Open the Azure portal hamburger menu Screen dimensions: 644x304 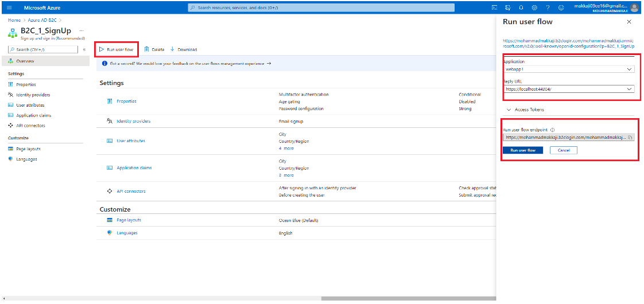click(x=9, y=8)
